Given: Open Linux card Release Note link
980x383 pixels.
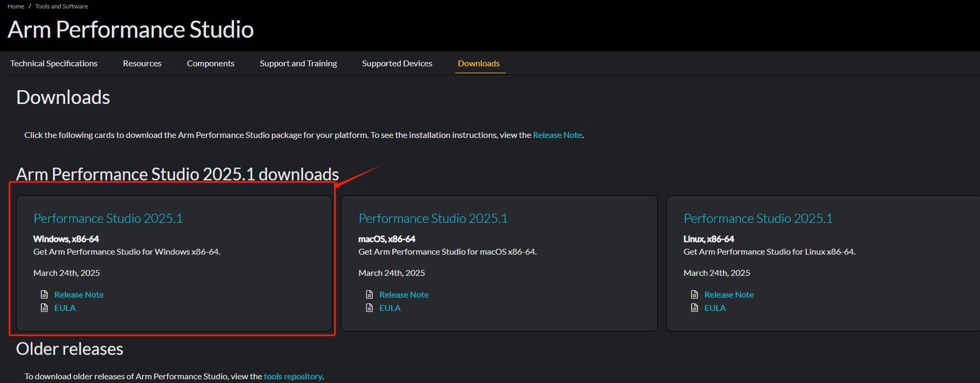Looking at the screenshot, I should click(x=729, y=294).
